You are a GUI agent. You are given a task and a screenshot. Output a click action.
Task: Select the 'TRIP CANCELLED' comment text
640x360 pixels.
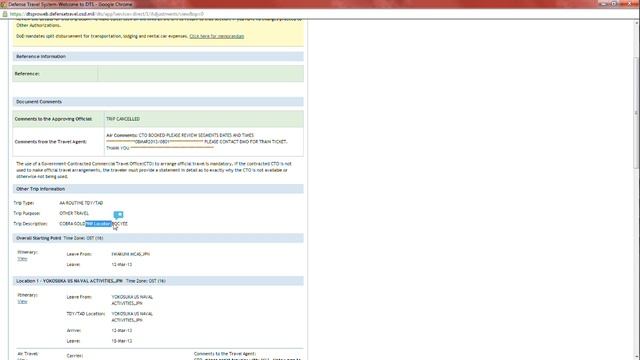[x=123, y=119]
